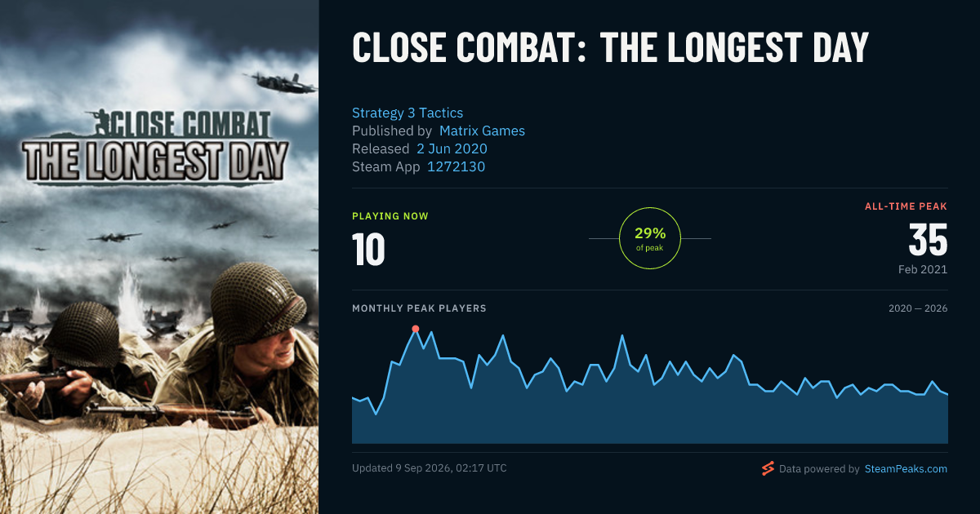Viewport: 980px width, 514px height.
Task: Open Steam App ID 1272130
Action: click(x=457, y=166)
